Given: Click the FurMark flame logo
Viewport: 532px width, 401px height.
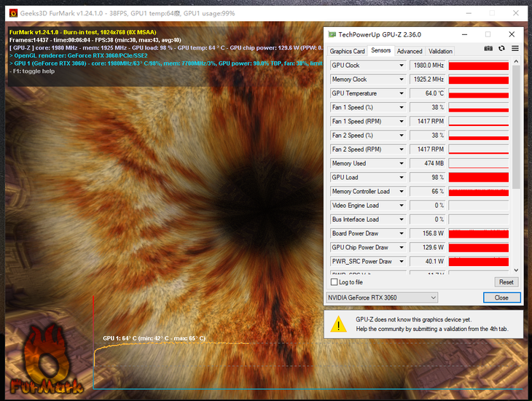Looking at the screenshot, I should pyautogui.click(x=46, y=360).
